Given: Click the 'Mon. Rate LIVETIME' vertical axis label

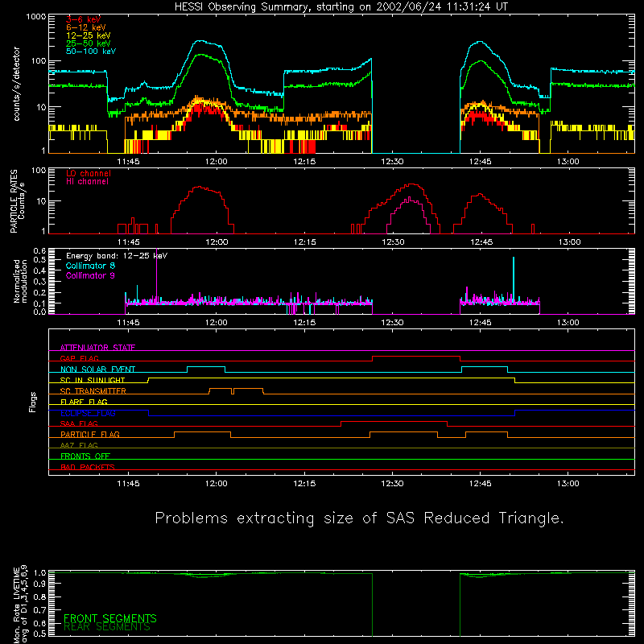Looking at the screenshot, I should [16, 605].
